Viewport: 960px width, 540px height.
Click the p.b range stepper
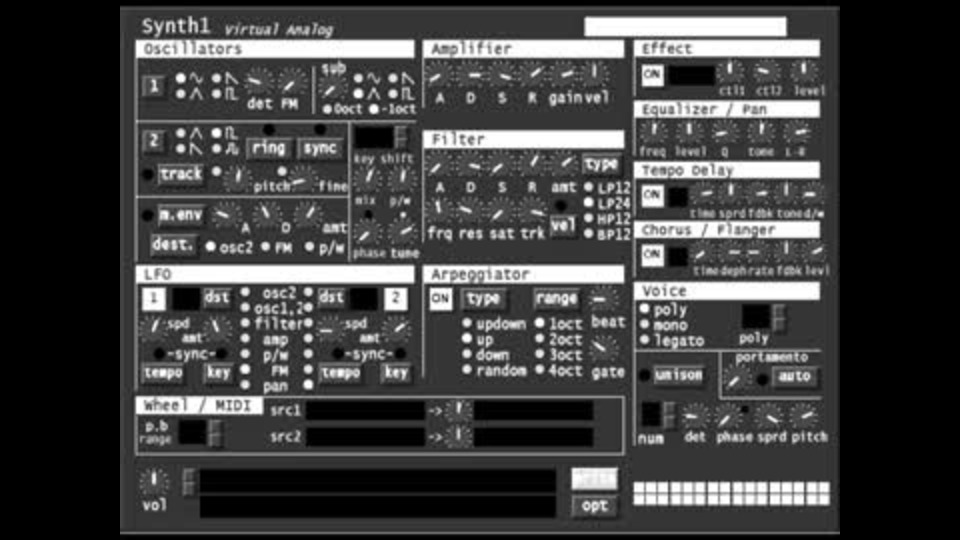(216, 433)
